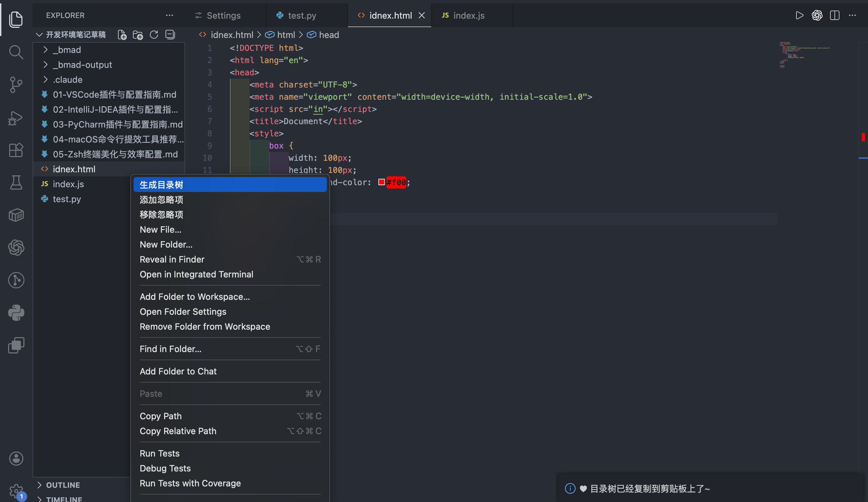Click the Refresh Explorer icon
The height and width of the screenshot is (502, 868).
(x=154, y=35)
